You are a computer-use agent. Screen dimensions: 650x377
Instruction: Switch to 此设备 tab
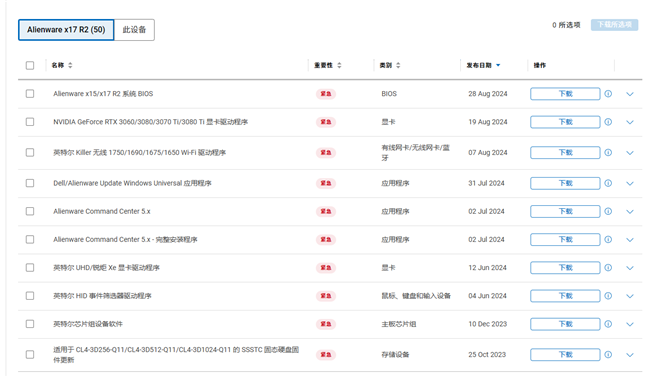pos(134,30)
